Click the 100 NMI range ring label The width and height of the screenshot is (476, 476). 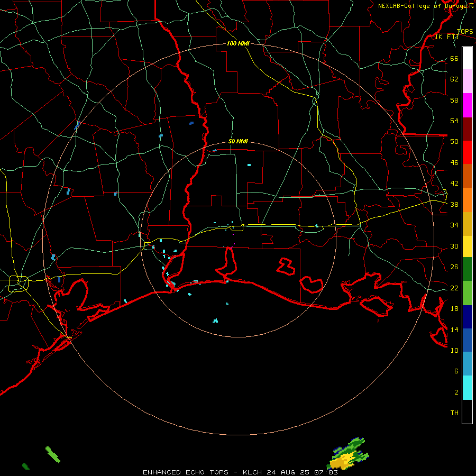(238, 44)
